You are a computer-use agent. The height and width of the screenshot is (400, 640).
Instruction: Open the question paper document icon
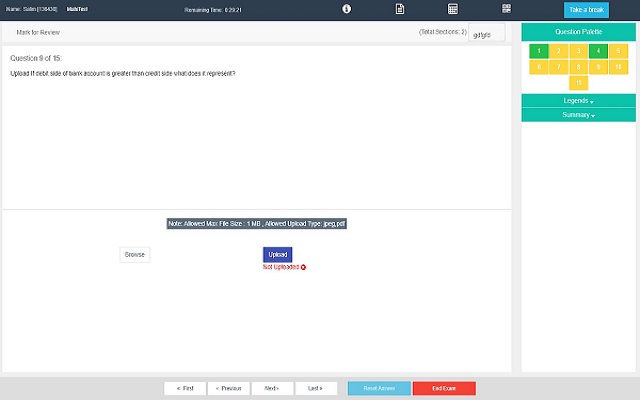click(400, 9)
